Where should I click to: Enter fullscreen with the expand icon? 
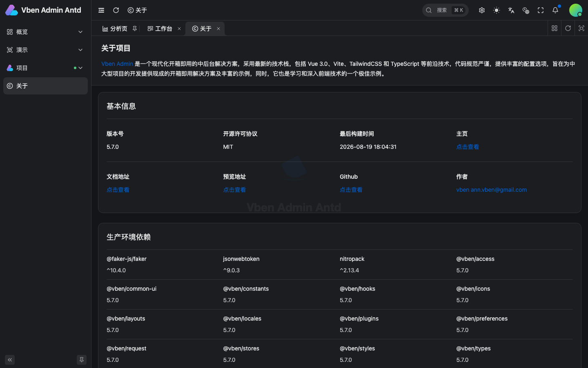coord(541,10)
